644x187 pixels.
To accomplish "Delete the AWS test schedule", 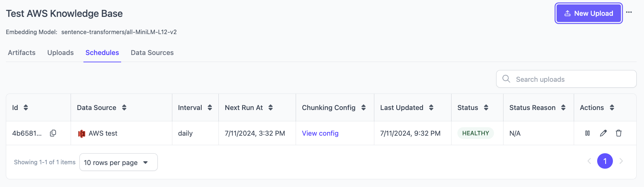I will (619, 133).
